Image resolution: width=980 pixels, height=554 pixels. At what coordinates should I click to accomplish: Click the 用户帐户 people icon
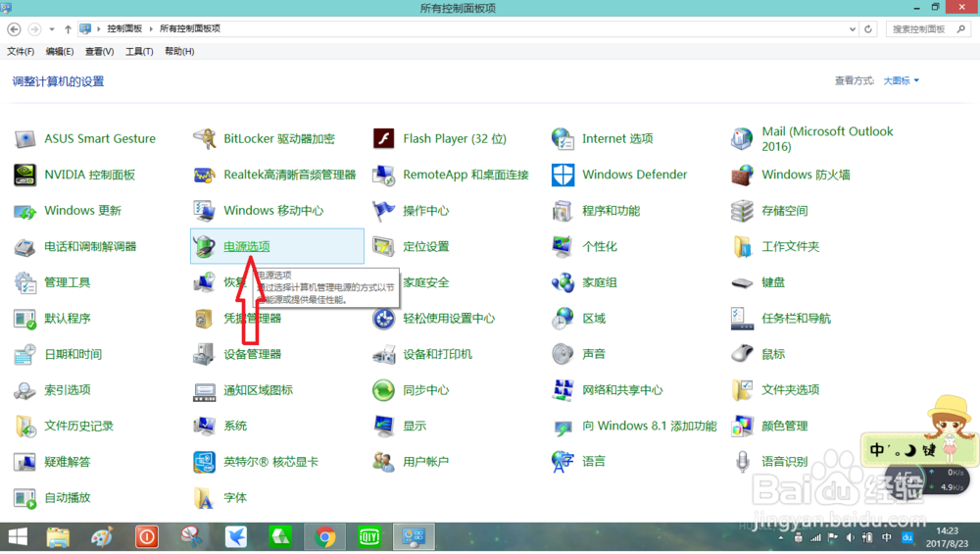point(384,462)
